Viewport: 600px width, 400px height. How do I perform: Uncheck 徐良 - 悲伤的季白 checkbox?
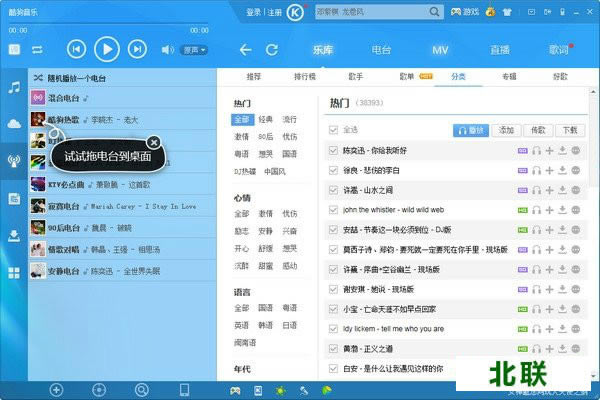333,170
